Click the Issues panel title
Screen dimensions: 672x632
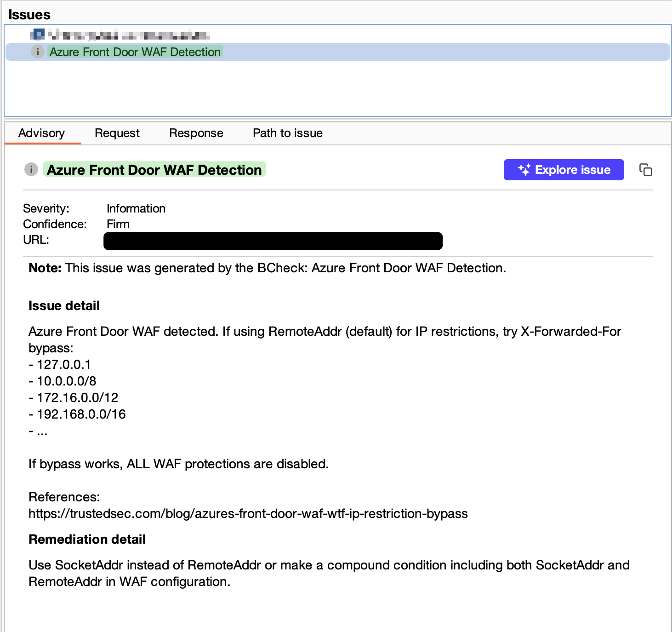point(29,15)
